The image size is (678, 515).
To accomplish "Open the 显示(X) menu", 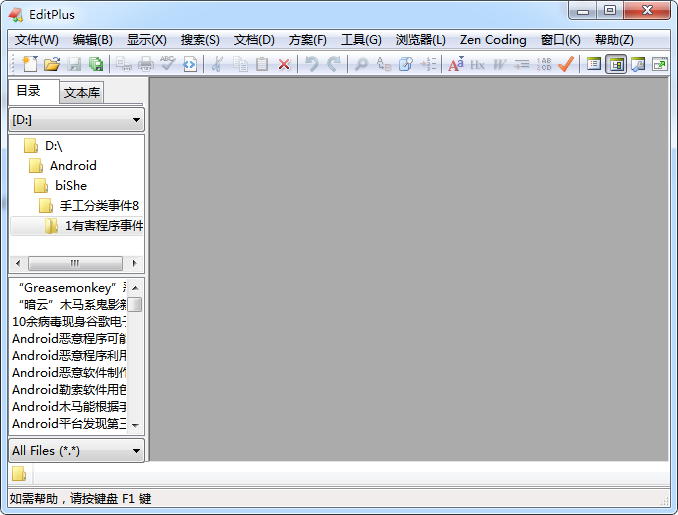I will tap(147, 40).
